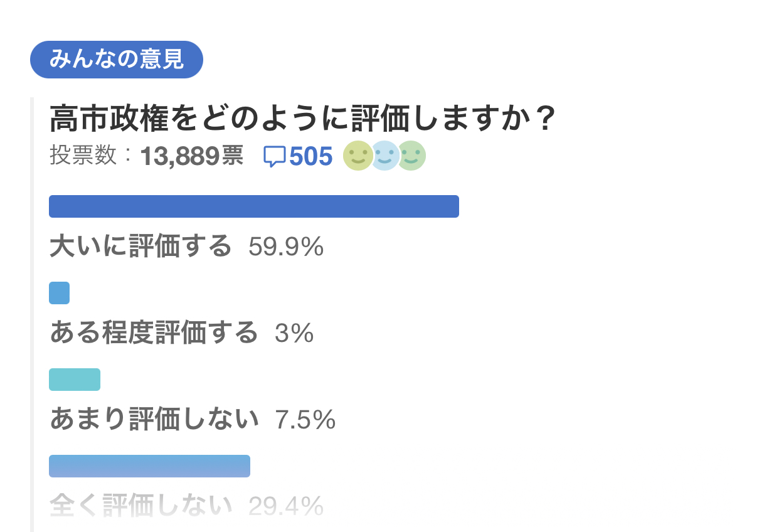
Task: Open the 505 comments count
Action: [x=311, y=157]
